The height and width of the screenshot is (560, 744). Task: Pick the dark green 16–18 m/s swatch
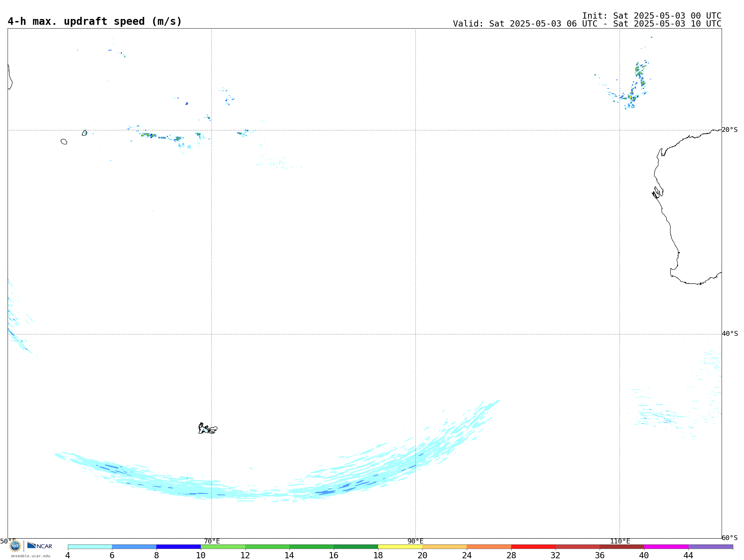(356, 547)
